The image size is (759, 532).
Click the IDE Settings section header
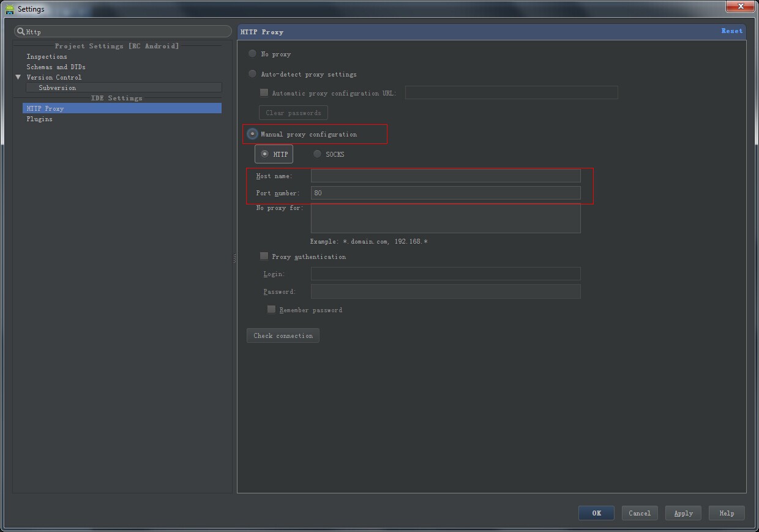coord(116,98)
